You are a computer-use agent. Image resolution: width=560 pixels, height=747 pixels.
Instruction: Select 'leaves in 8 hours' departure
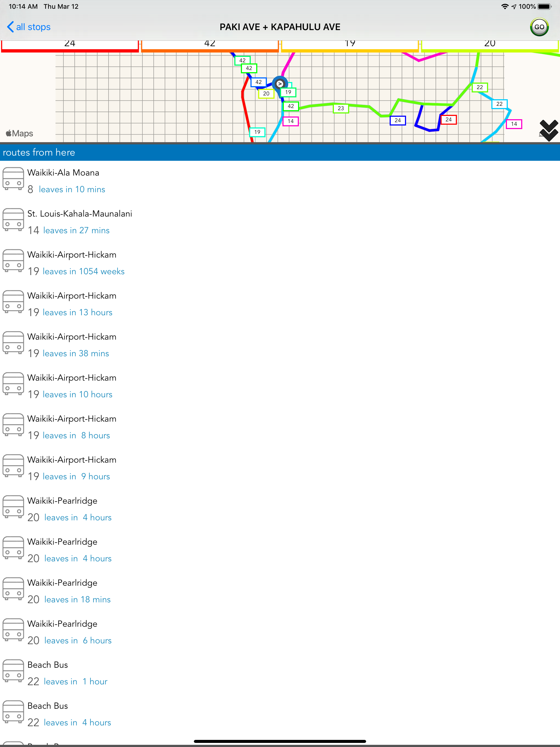pyautogui.click(x=76, y=436)
